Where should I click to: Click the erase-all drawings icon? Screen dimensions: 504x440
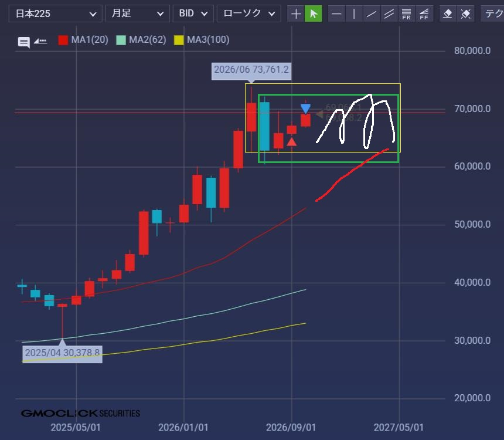[465, 14]
